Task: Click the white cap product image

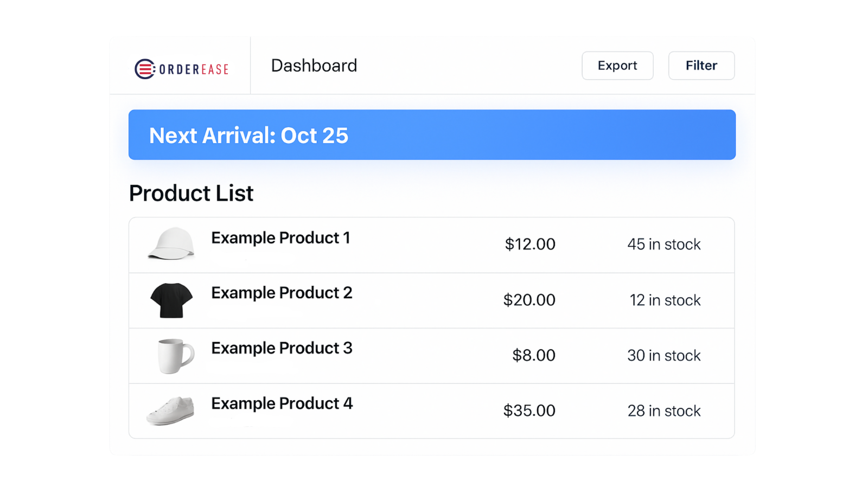Action: pos(171,243)
